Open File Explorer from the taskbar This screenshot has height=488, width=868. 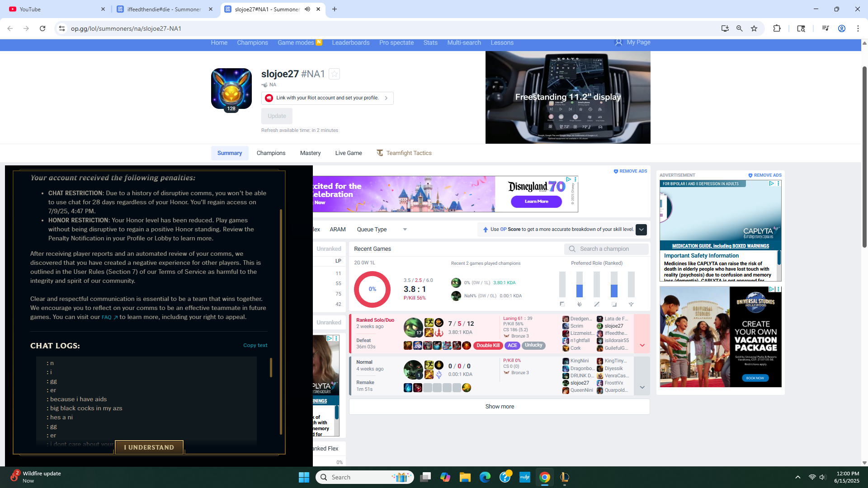pyautogui.click(x=465, y=477)
